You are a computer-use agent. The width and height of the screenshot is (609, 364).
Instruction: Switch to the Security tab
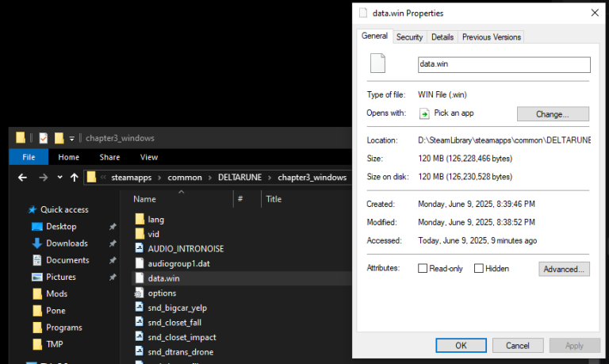(x=409, y=37)
